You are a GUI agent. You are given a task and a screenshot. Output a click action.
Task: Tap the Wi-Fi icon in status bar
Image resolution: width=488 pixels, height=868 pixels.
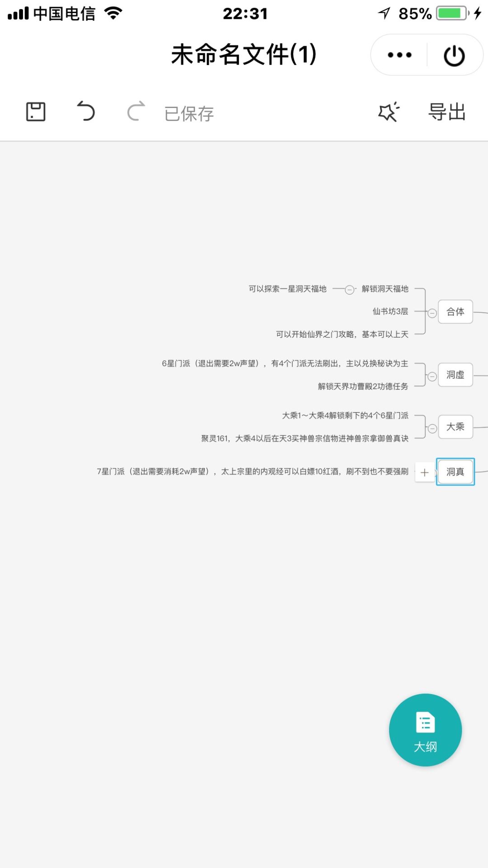click(x=113, y=13)
